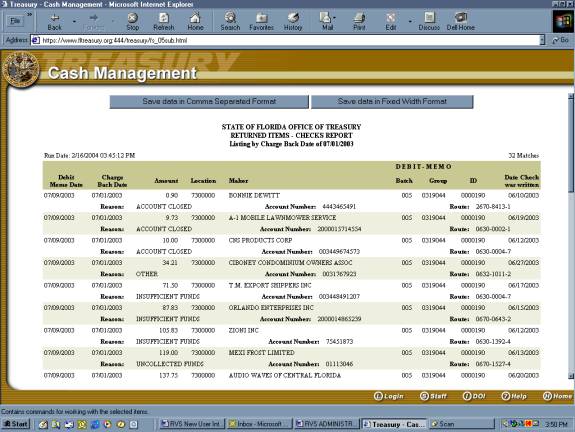The height and width of the screenshot is (432, 575).
Task: Click the Staff footer link
Action: click(x=433, y=396)
